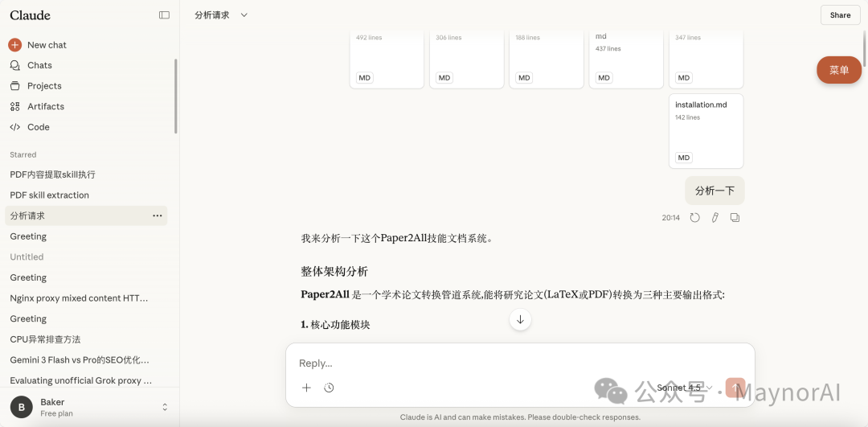The height and width of the screenshot is (427, 868).
Task: Send message with the up-arrow button
Action: [735, 388]
